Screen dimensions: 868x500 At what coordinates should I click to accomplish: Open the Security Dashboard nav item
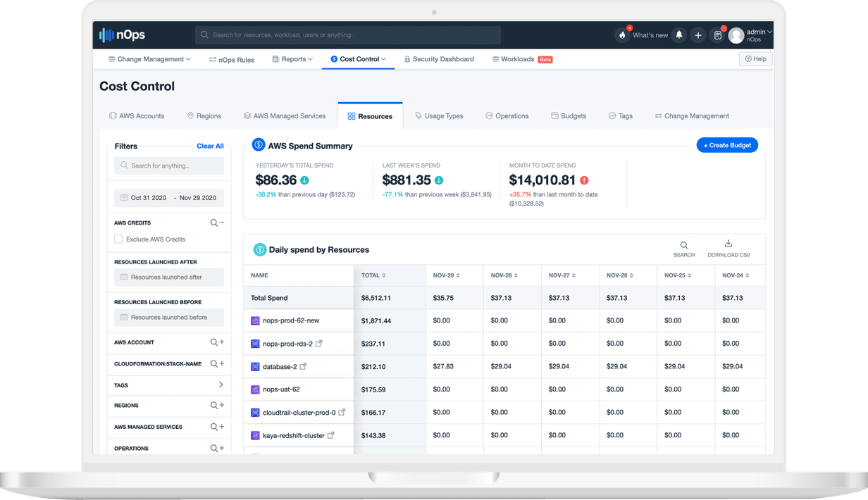pos(439,60)
